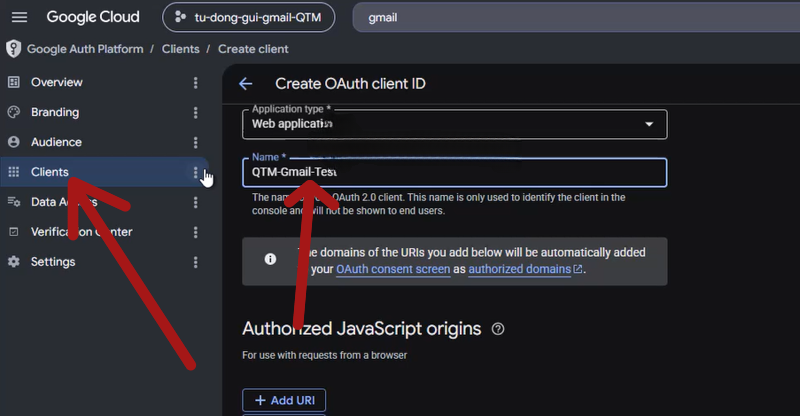The image size is (800, 416).
Task: Click the For use with requests text
Action: coord(324,355)
